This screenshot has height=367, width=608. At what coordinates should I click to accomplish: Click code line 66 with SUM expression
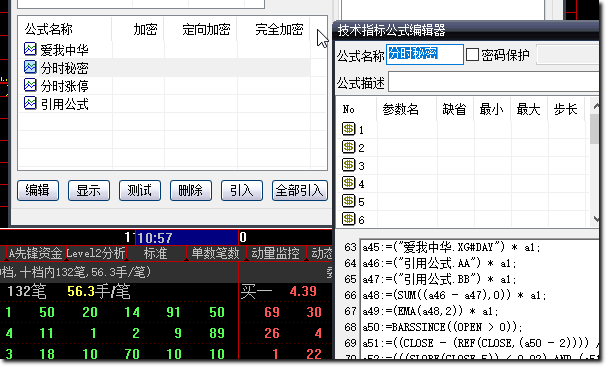pos(454,295)
